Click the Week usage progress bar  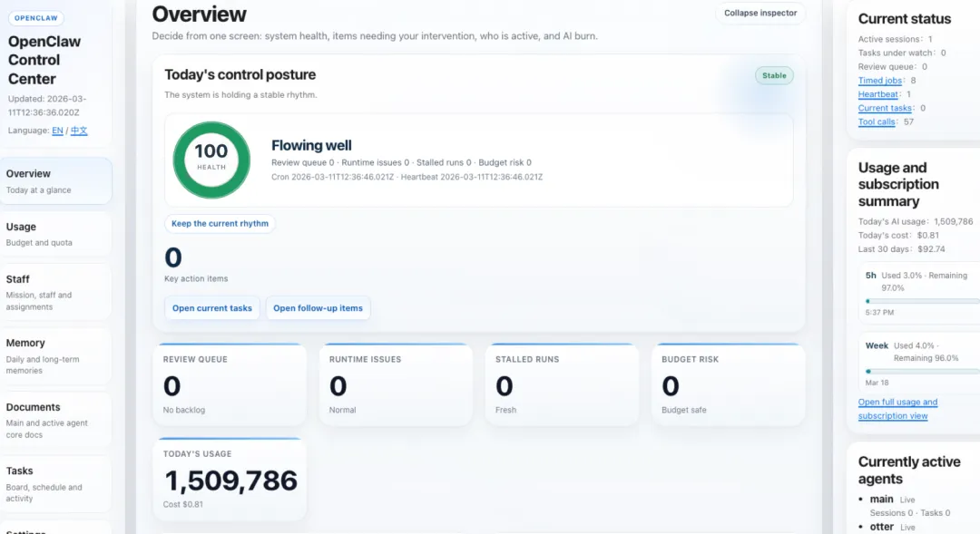(923, 371)
